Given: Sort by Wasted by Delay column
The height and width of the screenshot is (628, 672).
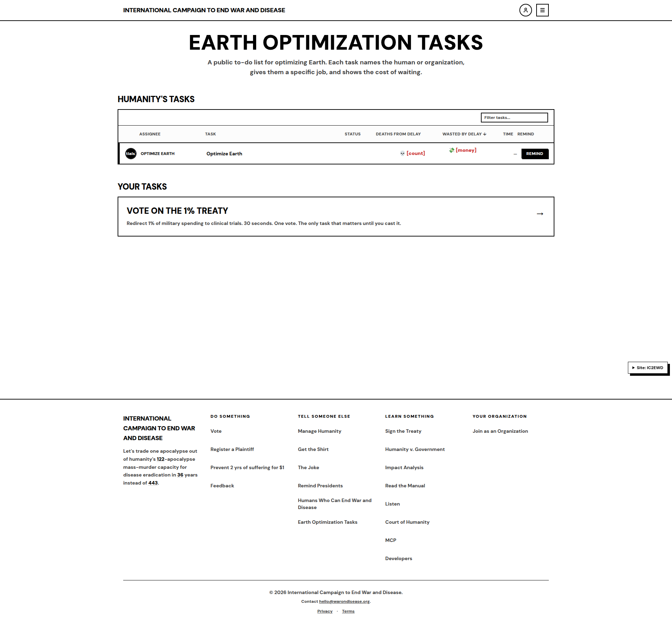Looking at the screenshot, I should coord(464,134).
